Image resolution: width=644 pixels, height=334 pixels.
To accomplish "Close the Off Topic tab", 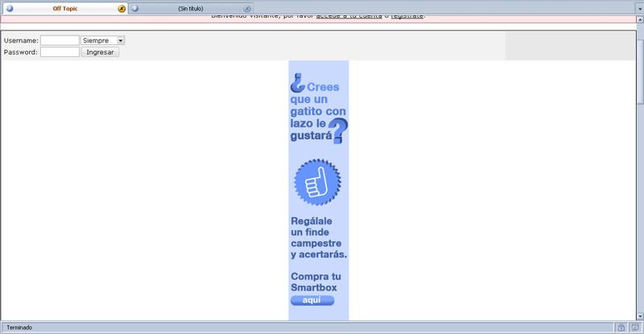I will (122, 8).
